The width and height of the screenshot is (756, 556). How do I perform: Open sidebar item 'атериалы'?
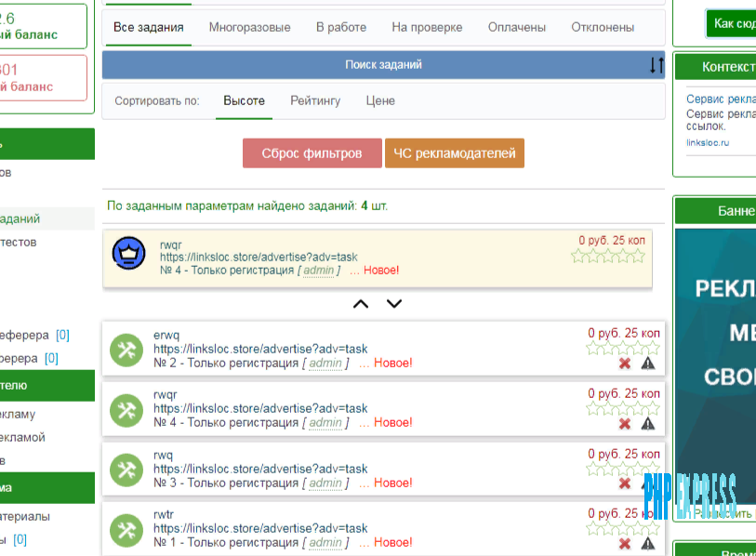point(24,516)
